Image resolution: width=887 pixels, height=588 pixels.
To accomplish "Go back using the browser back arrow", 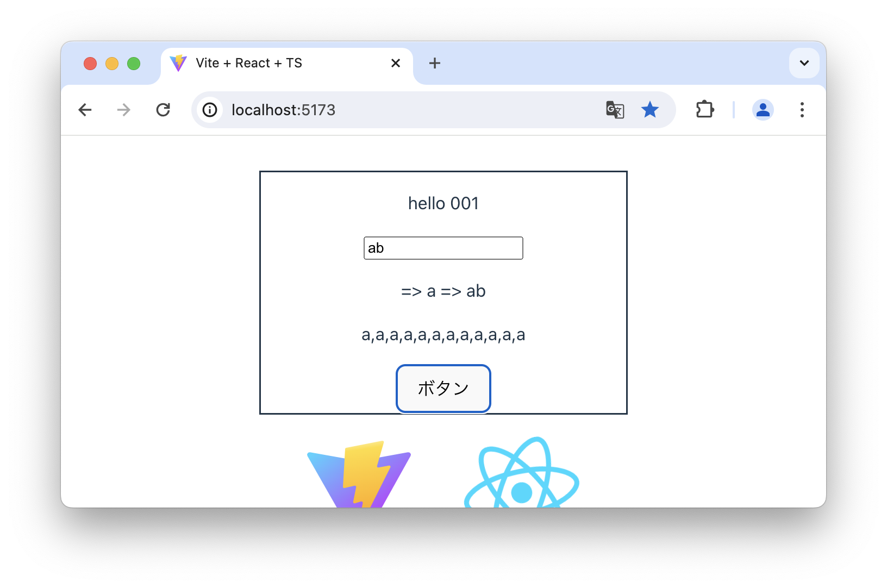I will (85, 110).
